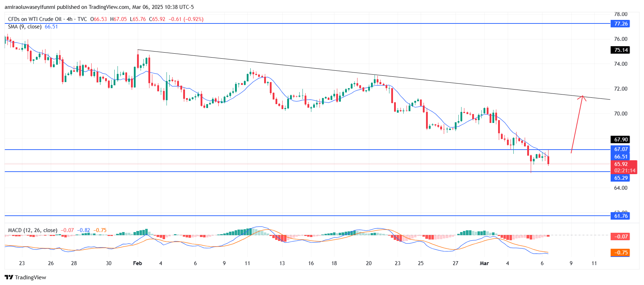
Task: Click the 64.00 price axis label
Action: [x=621, y=188]
